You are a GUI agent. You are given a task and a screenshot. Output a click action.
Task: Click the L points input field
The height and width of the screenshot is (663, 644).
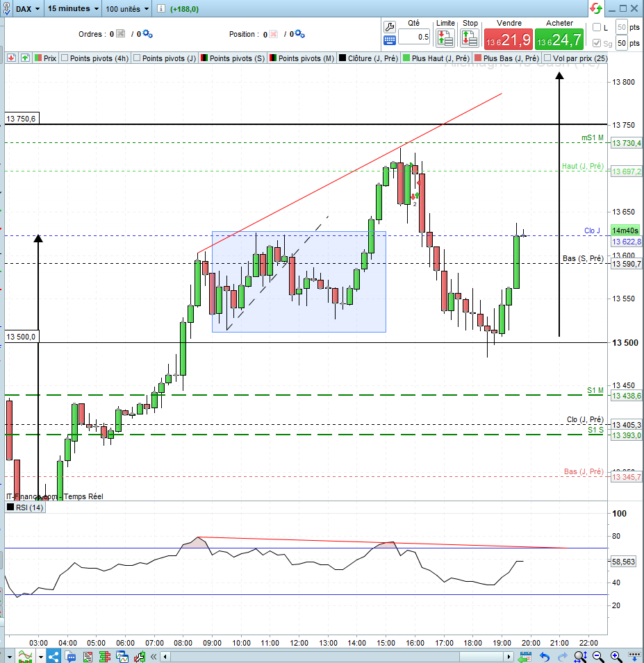coord(621,27)
